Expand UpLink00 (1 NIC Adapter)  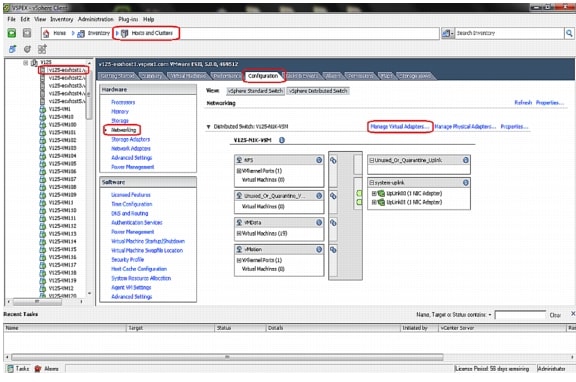374,193
